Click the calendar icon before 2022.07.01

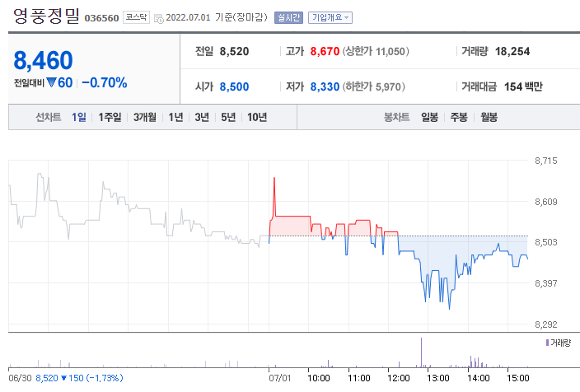[x=159, y=18]
